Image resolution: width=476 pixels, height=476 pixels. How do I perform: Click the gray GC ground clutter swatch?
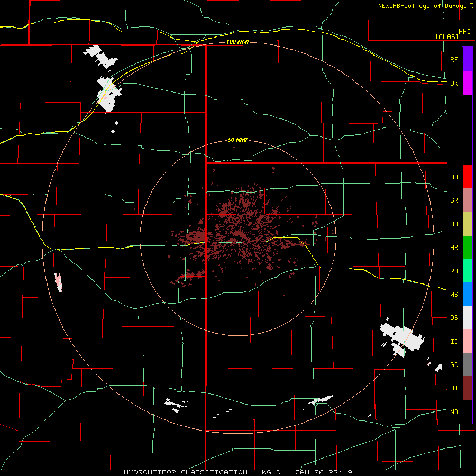(467, 364)
